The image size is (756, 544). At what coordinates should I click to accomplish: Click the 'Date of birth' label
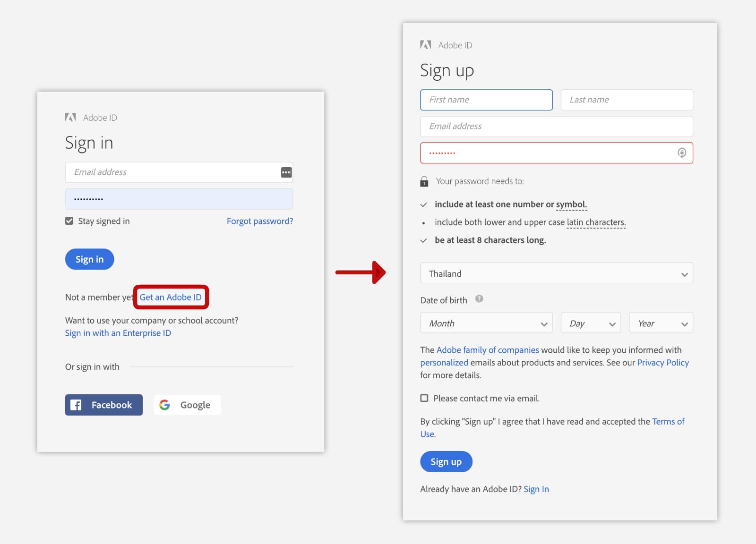coord(444,300)
